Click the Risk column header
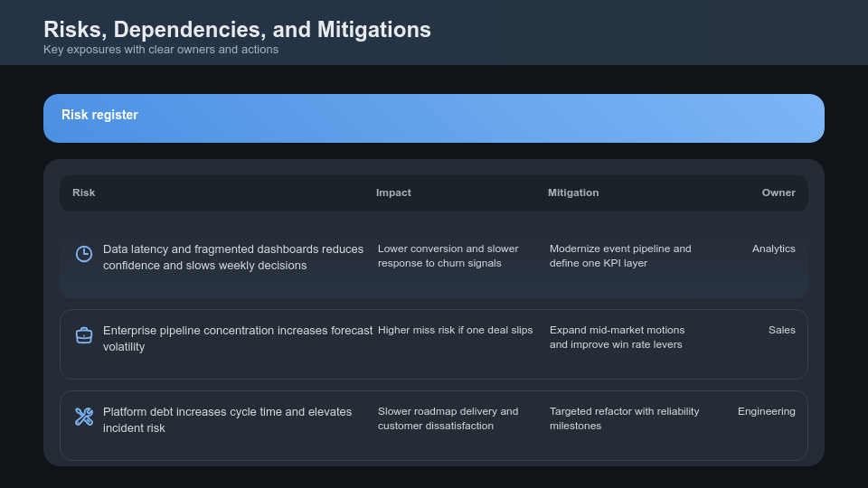868x488 pixels. 83,192
